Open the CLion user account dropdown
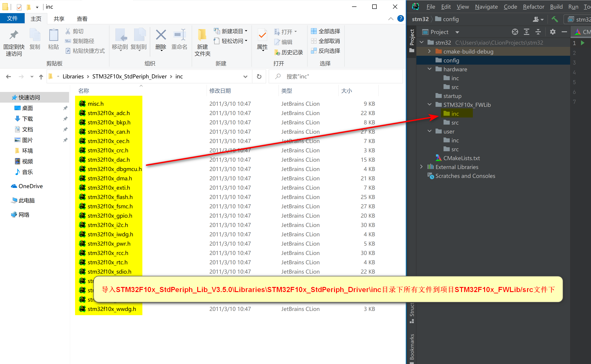 (538, 19)
